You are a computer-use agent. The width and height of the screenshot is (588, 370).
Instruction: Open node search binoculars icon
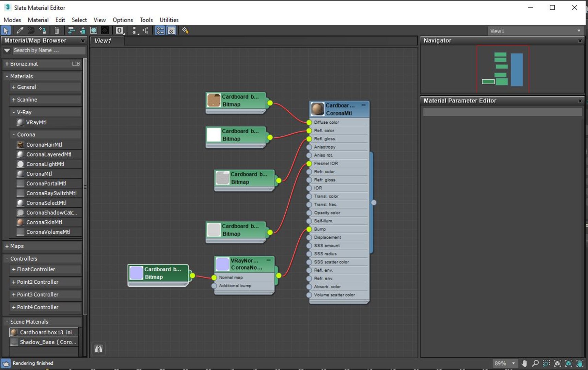99,349
